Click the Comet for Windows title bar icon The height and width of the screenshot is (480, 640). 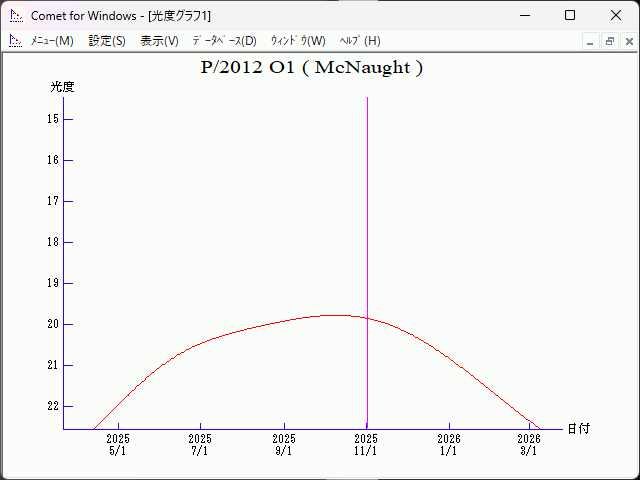[x=15, y=16]
